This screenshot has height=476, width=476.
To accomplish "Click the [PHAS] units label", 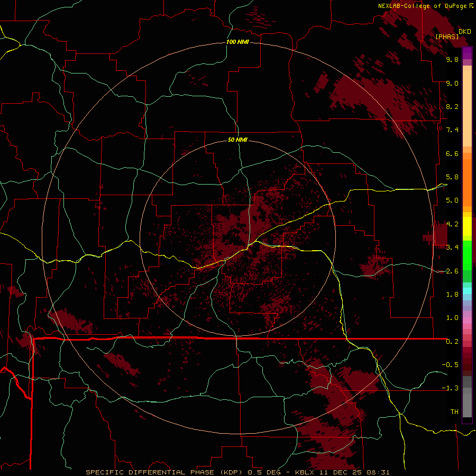I will click(x=447, y=36).
